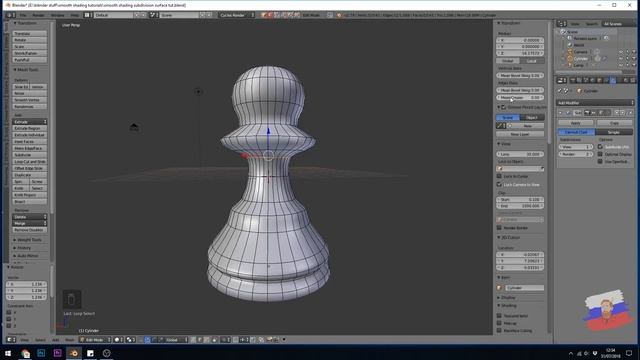Open the editor type icon in viewport header

[11, 340]
